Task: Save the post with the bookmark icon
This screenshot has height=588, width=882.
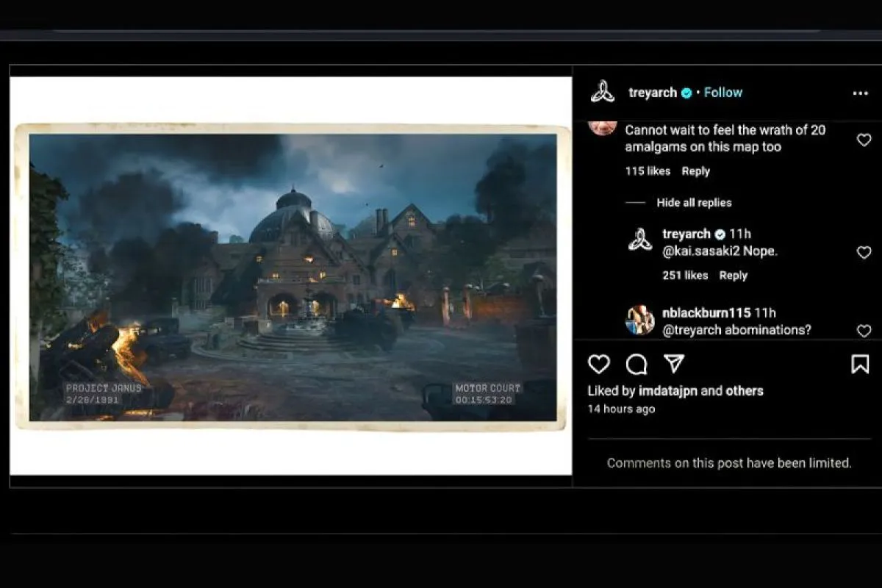Action: 860,364
